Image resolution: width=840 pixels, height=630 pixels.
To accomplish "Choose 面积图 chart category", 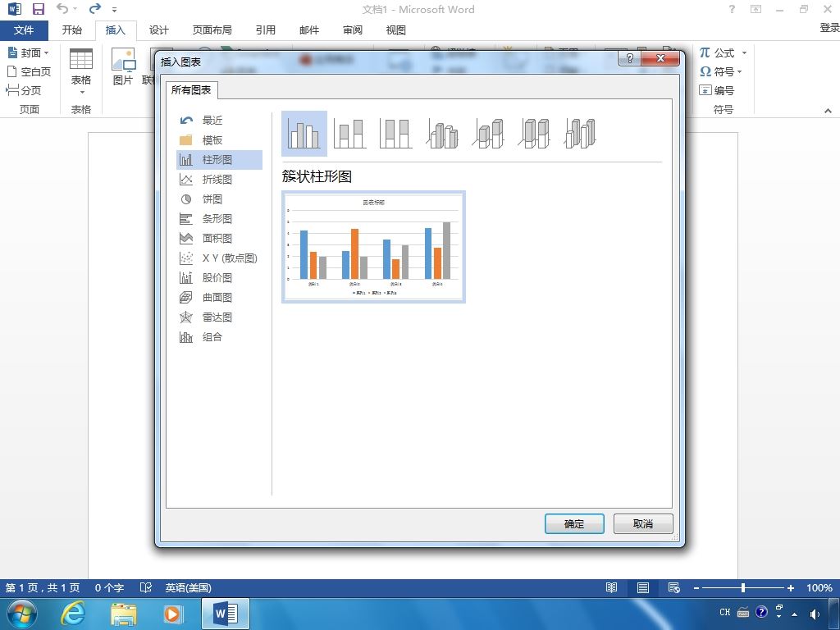I will (219, 239).
